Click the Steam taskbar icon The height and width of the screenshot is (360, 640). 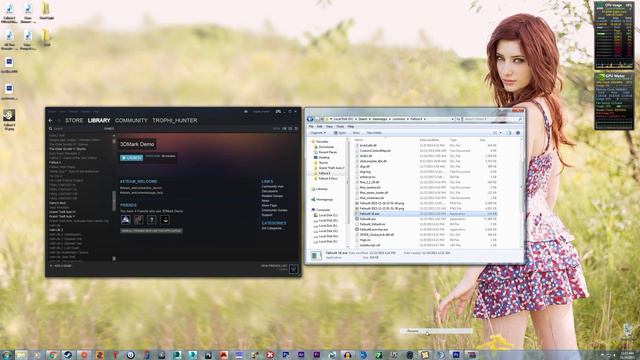coord(68,355)
